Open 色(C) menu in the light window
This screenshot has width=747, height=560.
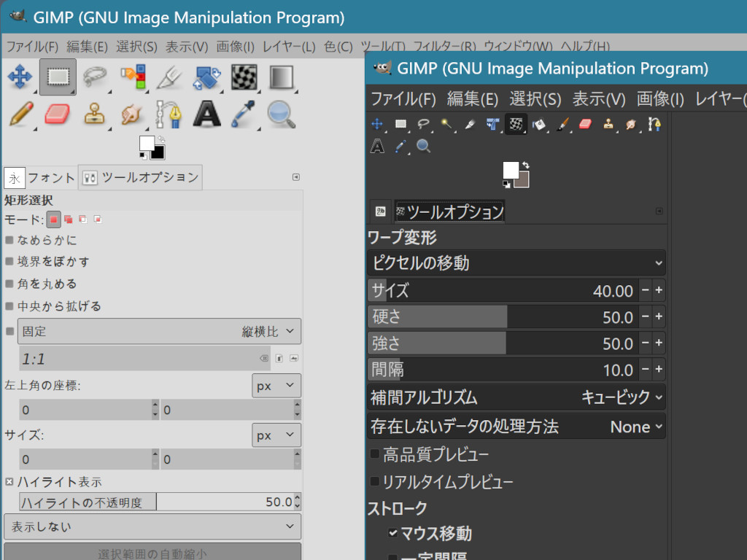338,47
